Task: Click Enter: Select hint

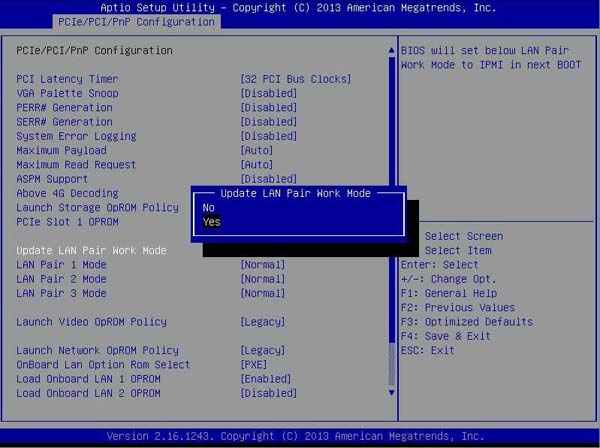Action: pyautogui.click(x=440, y=265)
